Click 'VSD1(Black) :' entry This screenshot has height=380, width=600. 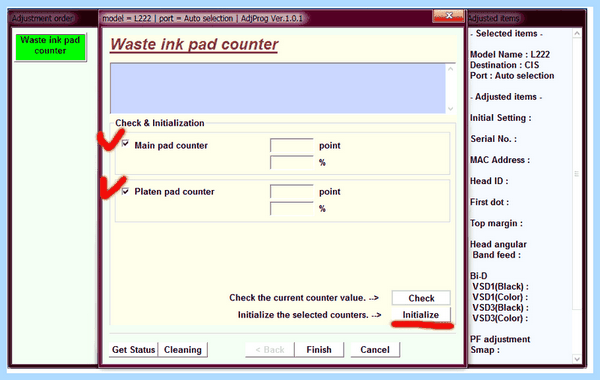pos(500,287)
